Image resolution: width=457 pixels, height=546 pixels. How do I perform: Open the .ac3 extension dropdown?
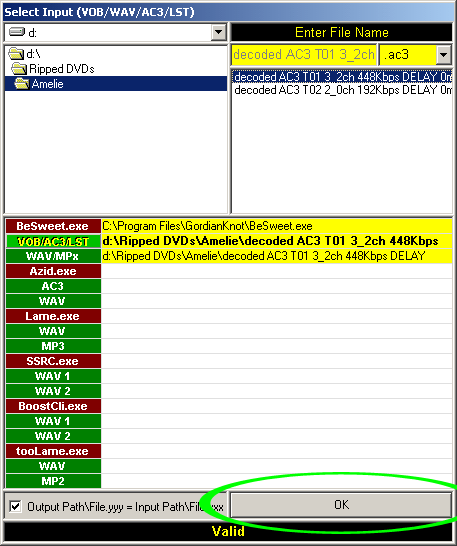coord(443,55)
